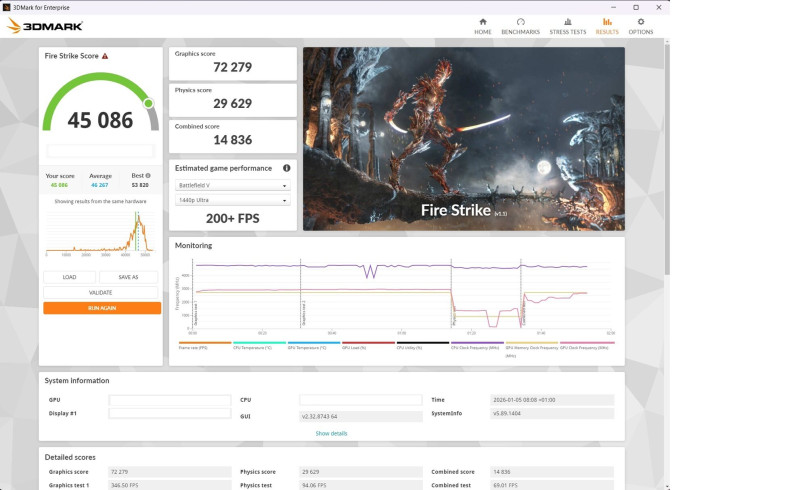
Task: Click the VALIDATE button
Action: click(x=101, y=292)
